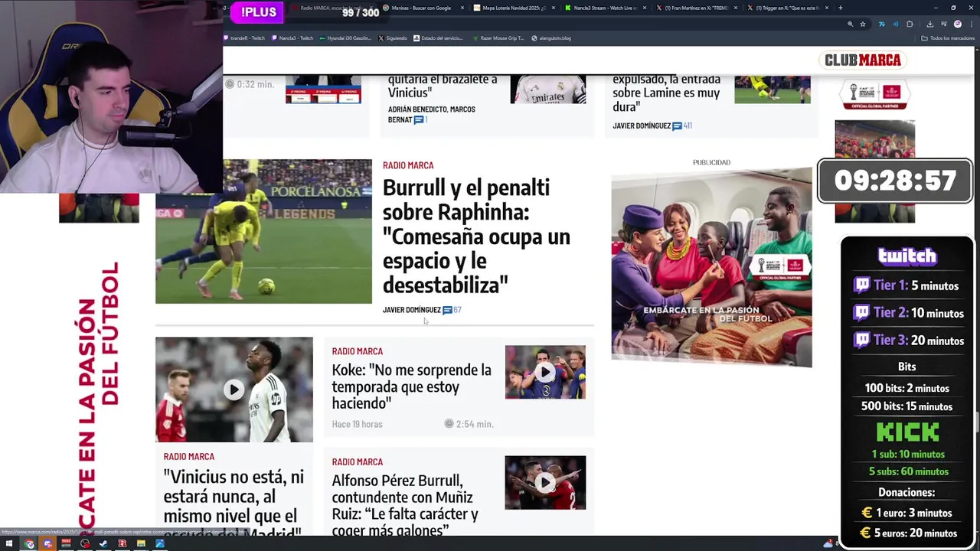
Task: Expand the Todos los marcadores folder
Action: [948, 38]
